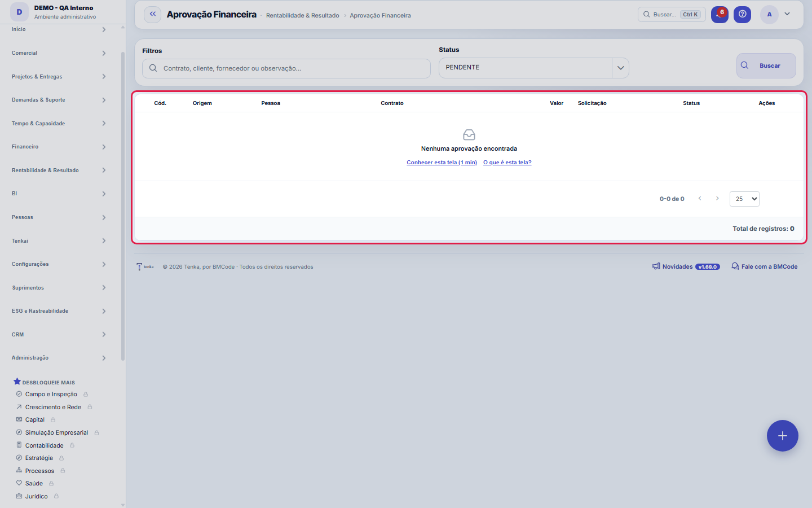Image resolution: width=812 pixels, height=508 pixels.
Task: Open the Status PENDENTE dropdown
Action: tap(533, 68)
